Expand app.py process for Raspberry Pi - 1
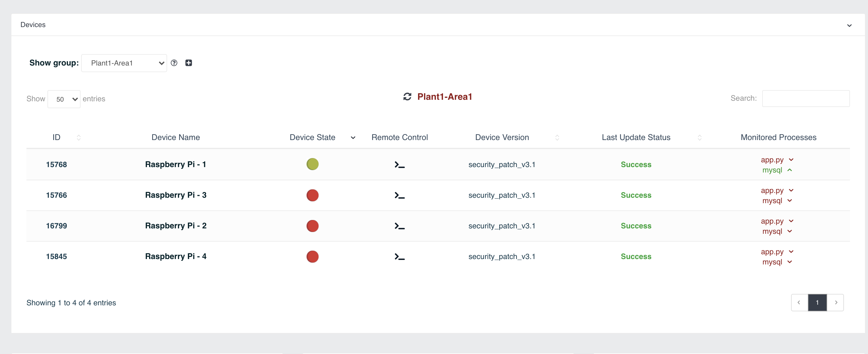 (x=791, y=160)
